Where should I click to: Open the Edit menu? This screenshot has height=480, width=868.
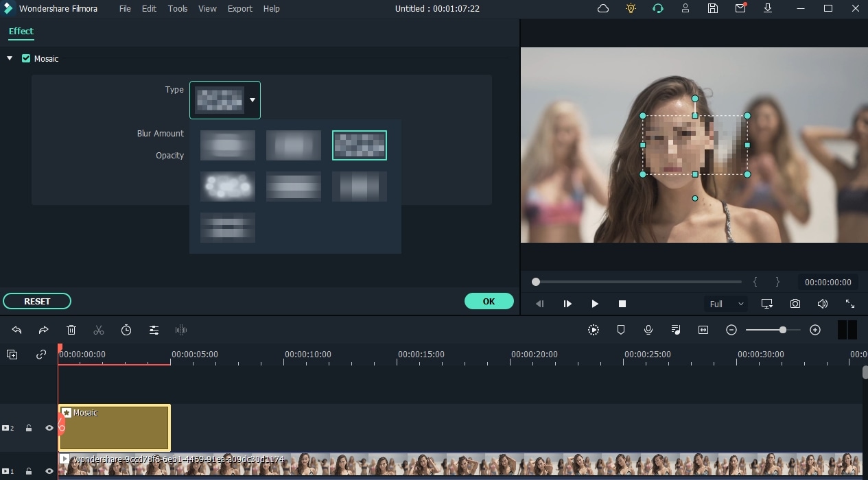(x=149, y=8)
